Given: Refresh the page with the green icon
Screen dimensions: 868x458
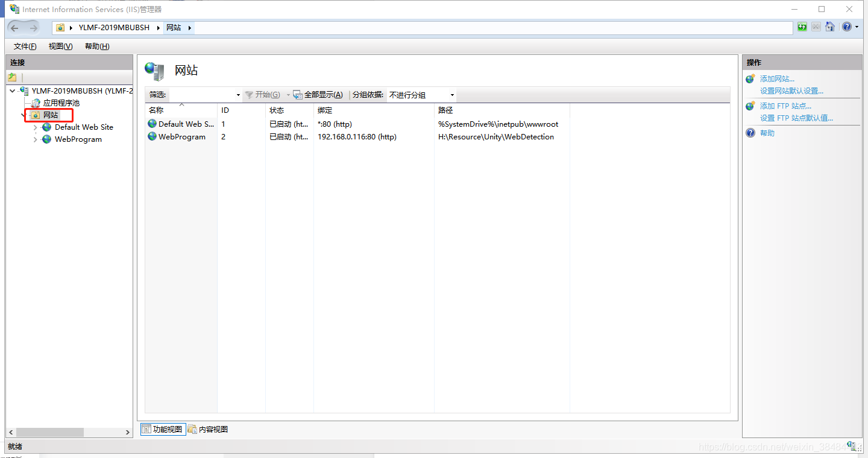Looking at the screenshot, I should click(x=802, y=27).
